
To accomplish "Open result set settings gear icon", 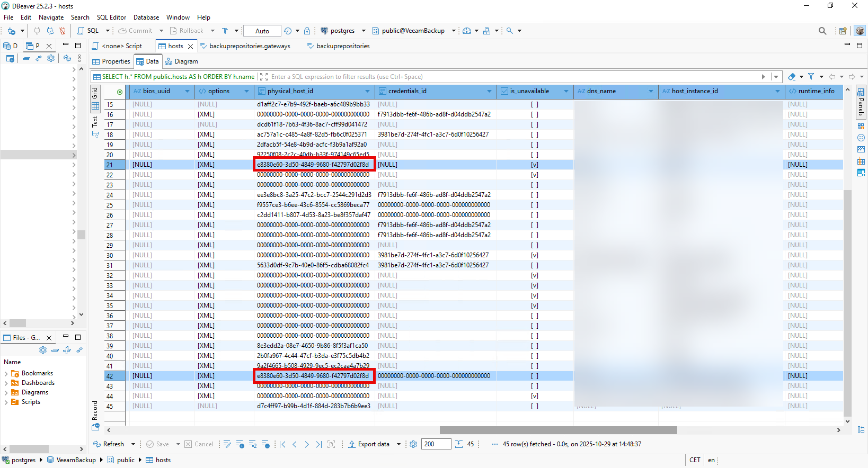I will pos(413,444).
